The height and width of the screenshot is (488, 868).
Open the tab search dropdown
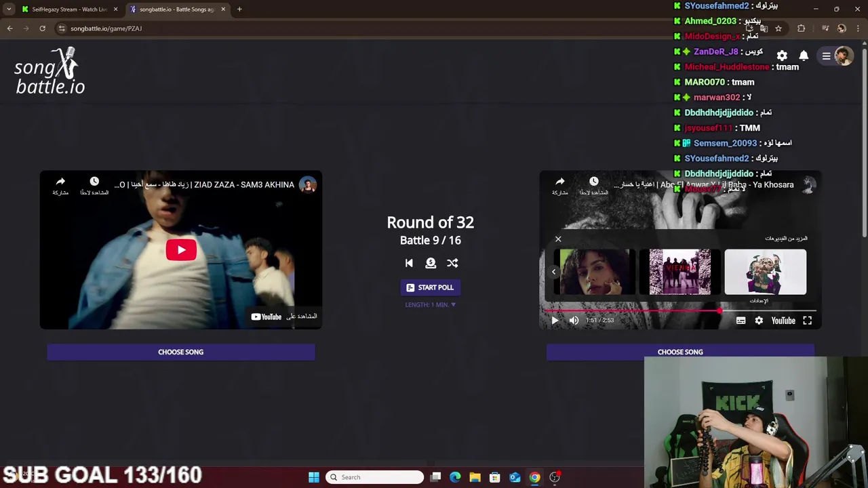pos(8,9)
